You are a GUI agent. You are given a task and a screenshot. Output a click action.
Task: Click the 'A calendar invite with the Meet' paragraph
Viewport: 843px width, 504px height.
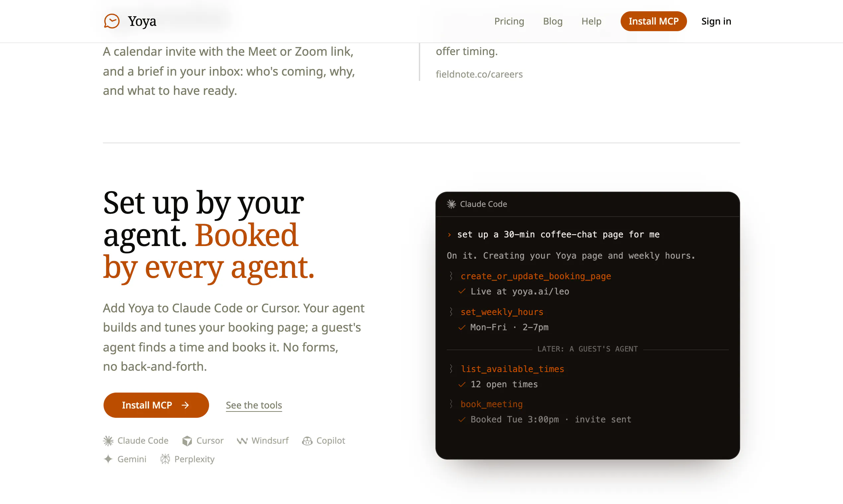(x=229, y=71)
